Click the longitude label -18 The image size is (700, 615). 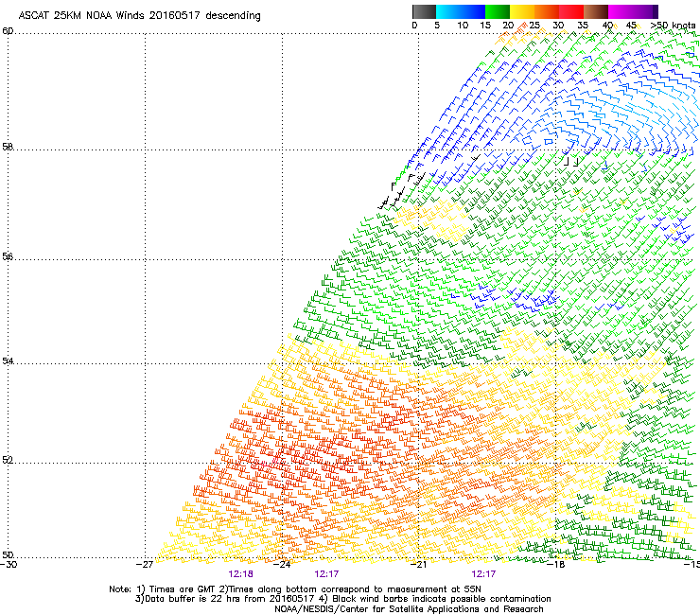555,565
